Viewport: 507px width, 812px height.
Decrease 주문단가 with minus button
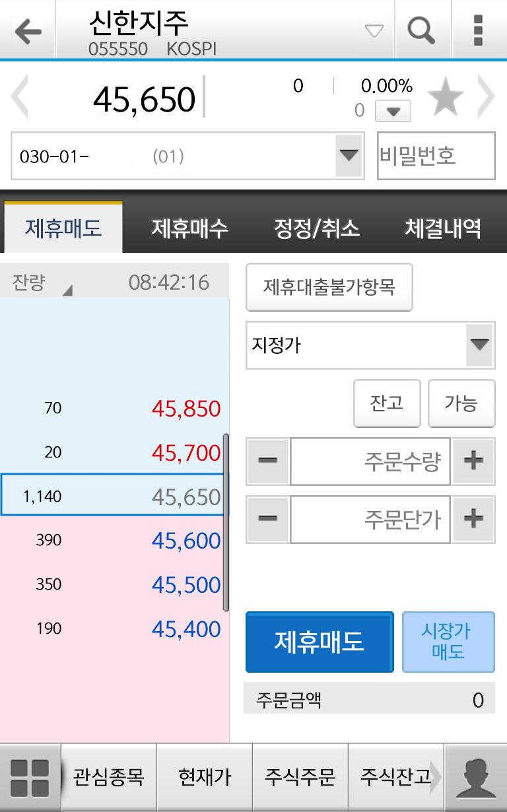(x=268, y=519)
